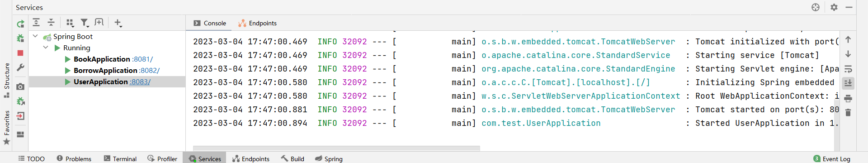This screenshot has width=868, height=163.
Task: Open the :8081/ port link
Action: pos(143,59)
